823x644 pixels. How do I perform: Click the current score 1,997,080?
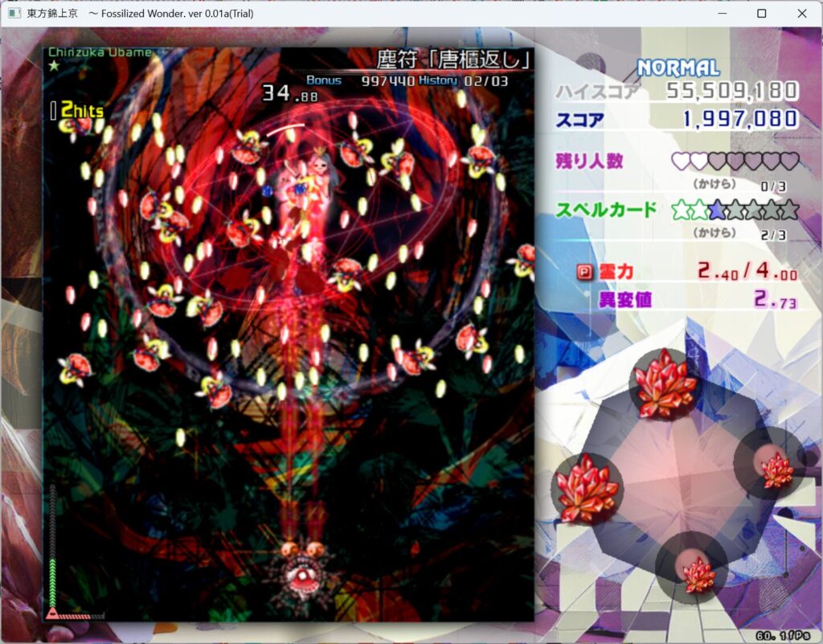click(x=740, y=119)
